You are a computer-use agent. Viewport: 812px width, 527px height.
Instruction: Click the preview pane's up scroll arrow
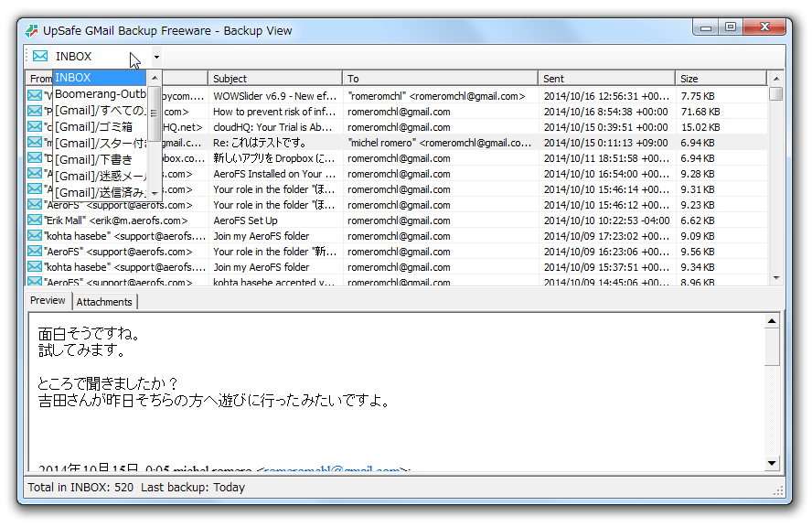point(772,321)
